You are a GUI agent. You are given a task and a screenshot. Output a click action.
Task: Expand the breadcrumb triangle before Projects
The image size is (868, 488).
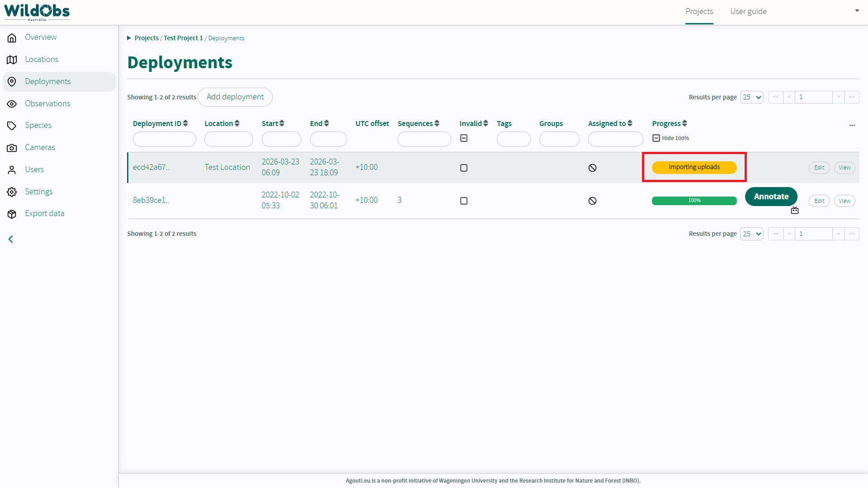(x=129, y=38)
